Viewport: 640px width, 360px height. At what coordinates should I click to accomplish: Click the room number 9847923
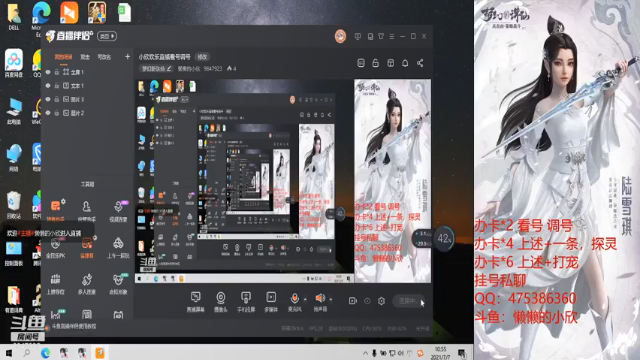(x=213, y=69)
